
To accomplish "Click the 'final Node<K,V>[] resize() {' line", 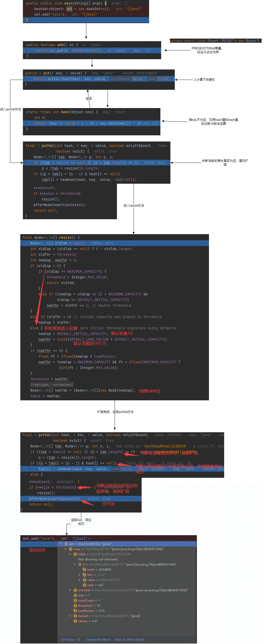I will (51, 237).
